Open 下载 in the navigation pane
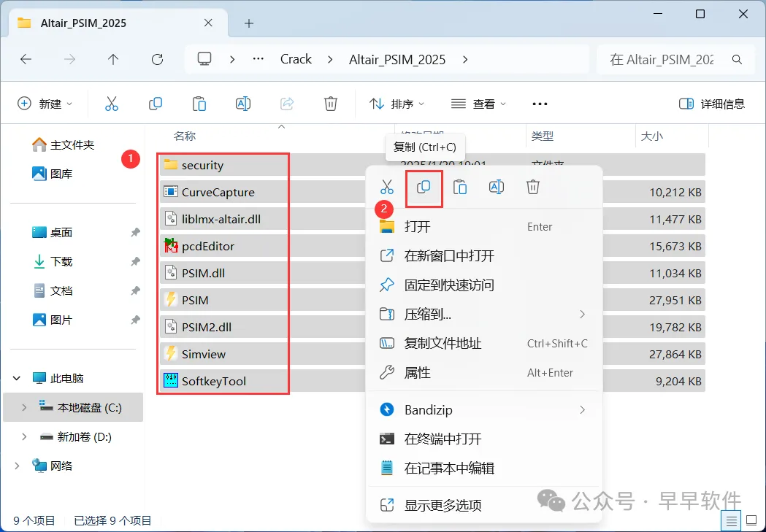This screenshot has height=532, width=766. [53, 261]
